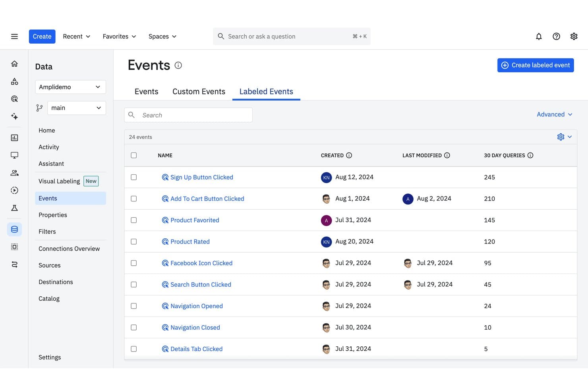Expand the Favorites dropdown

[119, 37]
